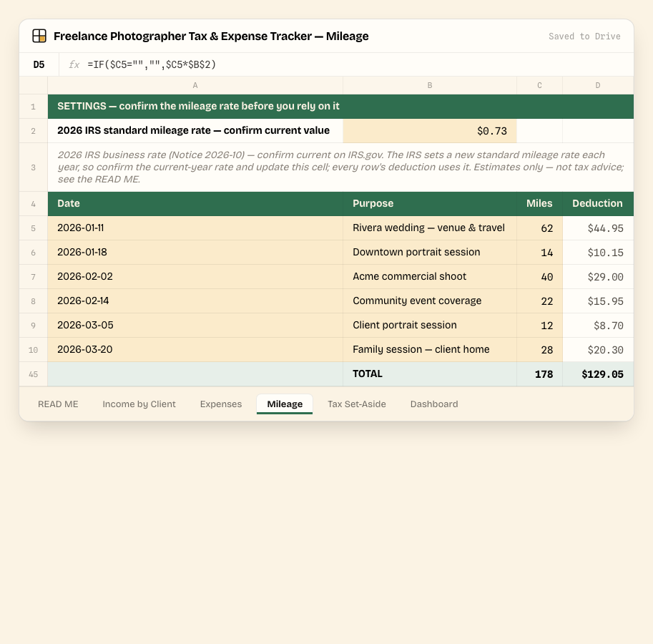
Task: Select column A header
Action: click(195, 85)
